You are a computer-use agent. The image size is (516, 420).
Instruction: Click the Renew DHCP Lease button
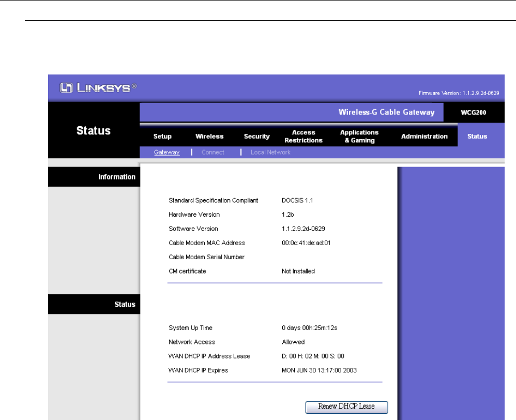coord(346,407)
